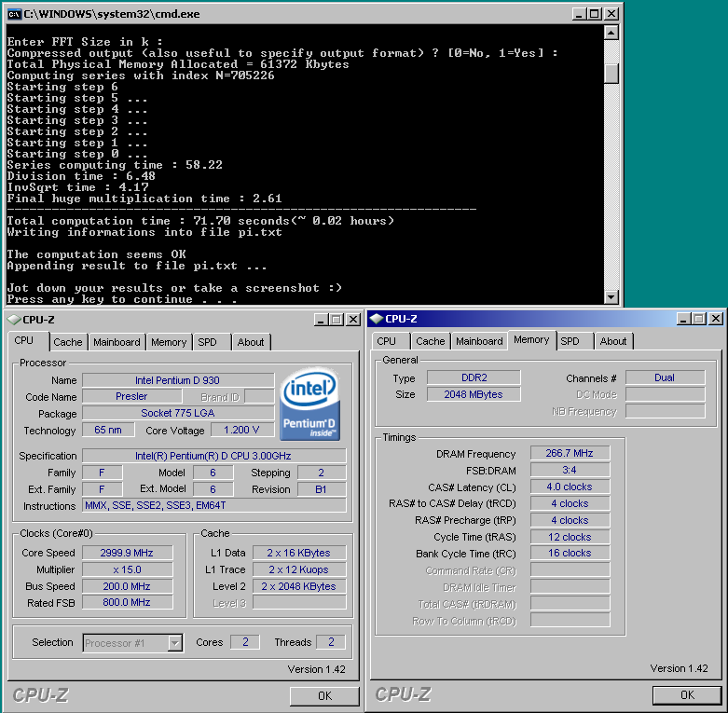Screen dimensions: 728x713
Task: Minimize the cmd.exe window
Action: point(579,14)
